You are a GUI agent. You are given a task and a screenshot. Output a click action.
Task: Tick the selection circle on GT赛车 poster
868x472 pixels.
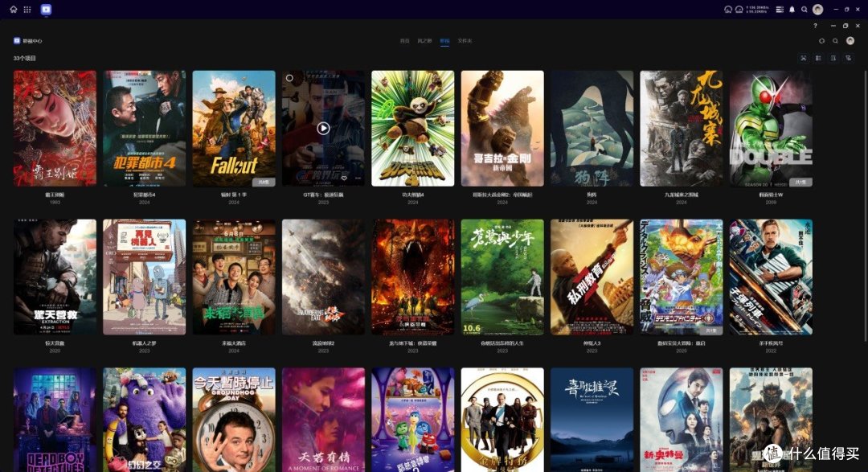pos(289,78)
